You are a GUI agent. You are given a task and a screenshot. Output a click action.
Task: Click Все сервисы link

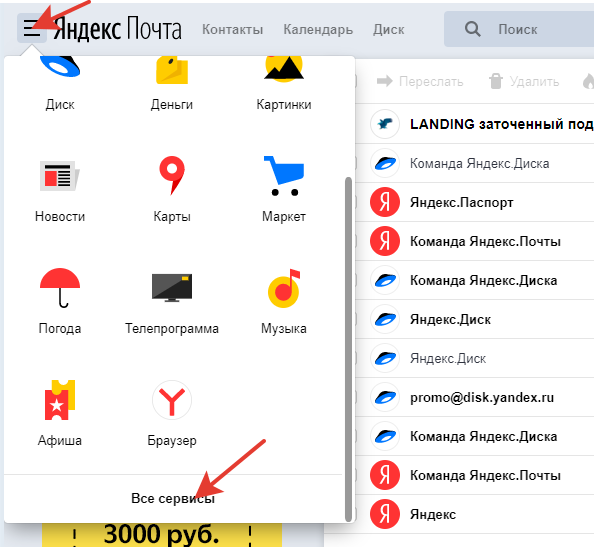pyautogui.click(x=173, y=498)
